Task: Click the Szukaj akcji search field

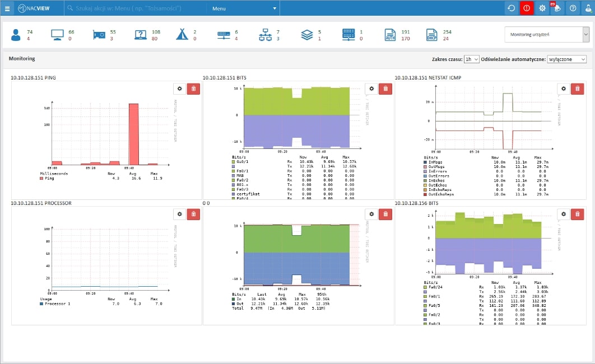Action: pyautogui.click(x=134, y=8)
